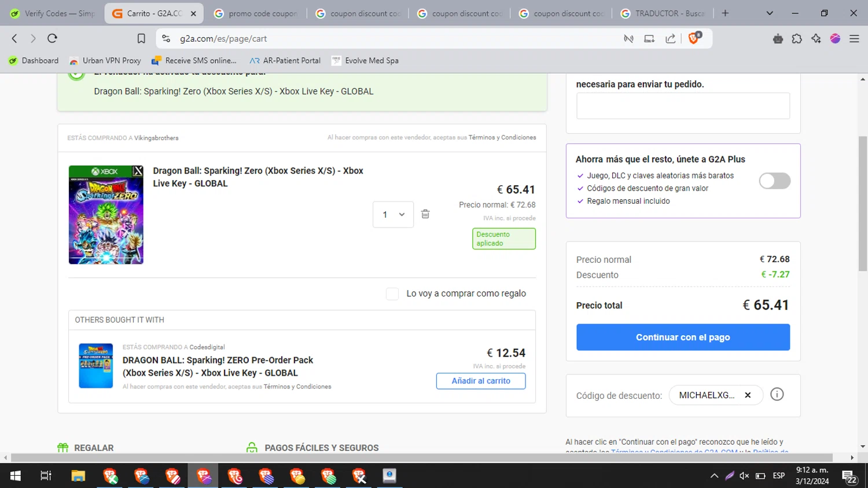Screen dimensions: 868x488
Task: Click the battery tray icon
Action: tap(760, 476)
